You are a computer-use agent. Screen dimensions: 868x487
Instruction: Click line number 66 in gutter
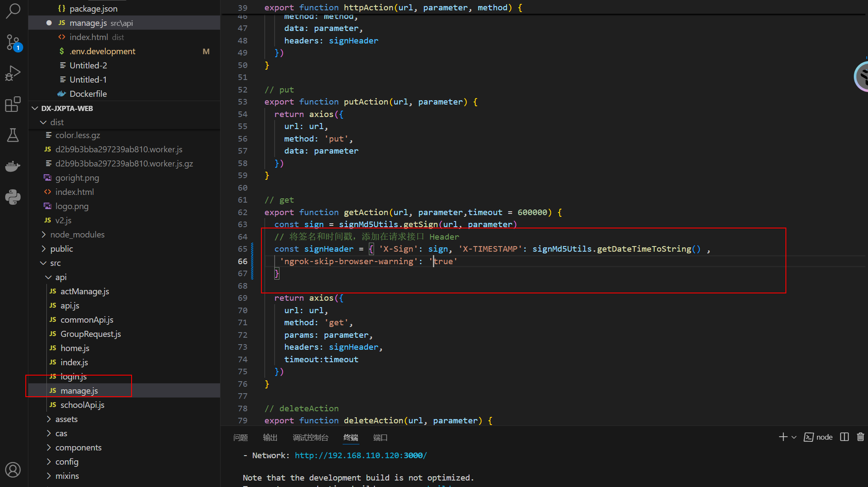[242, 261]
